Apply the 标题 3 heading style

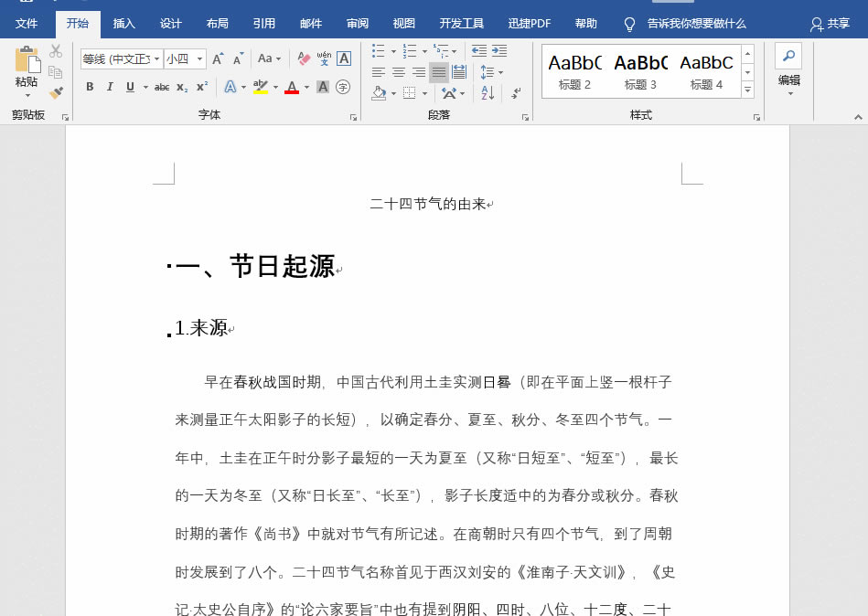click(640, 71)
